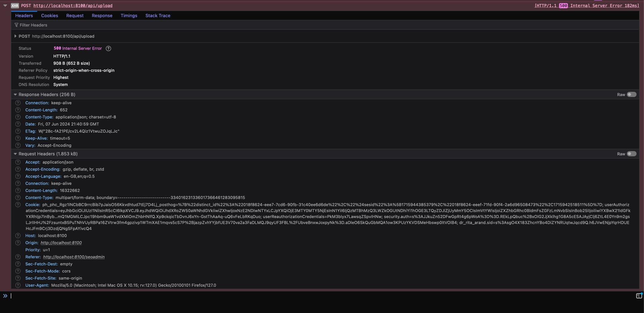Image resolution: width=644 pixels, height=313 pixels.
Task: Open the Referer seoadmin link
Action: click(x=74, y=257)
